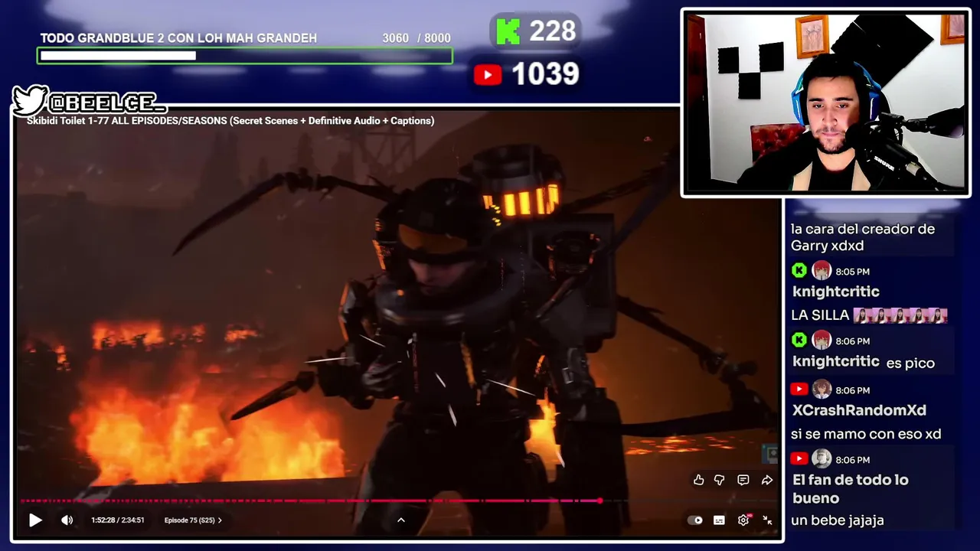
Task: Click the @BEELCE_ Twitter handle
Action: pos(106,103)
